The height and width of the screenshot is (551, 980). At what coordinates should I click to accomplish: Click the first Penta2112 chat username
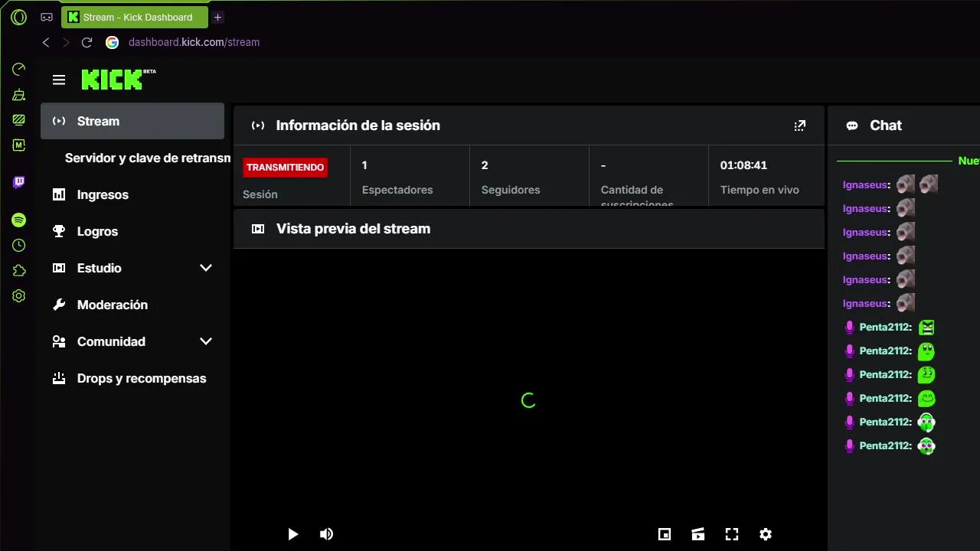(886, 327)
